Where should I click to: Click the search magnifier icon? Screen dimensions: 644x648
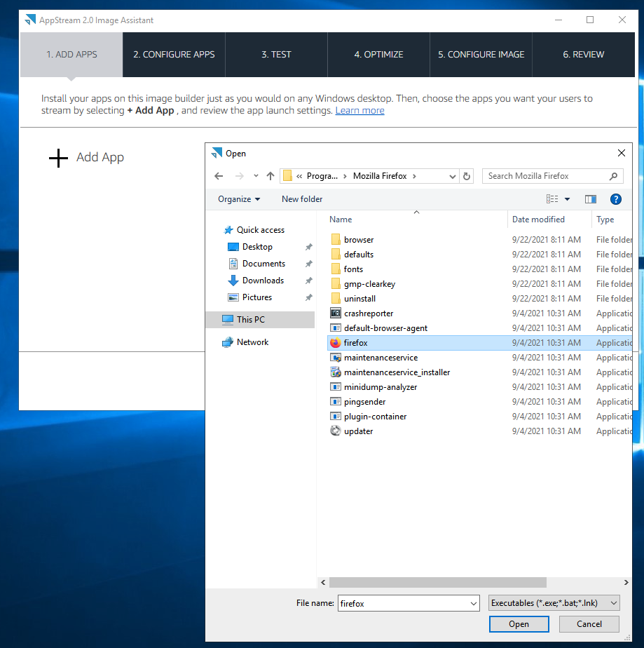pyautogui.click(x=613, y=176)
